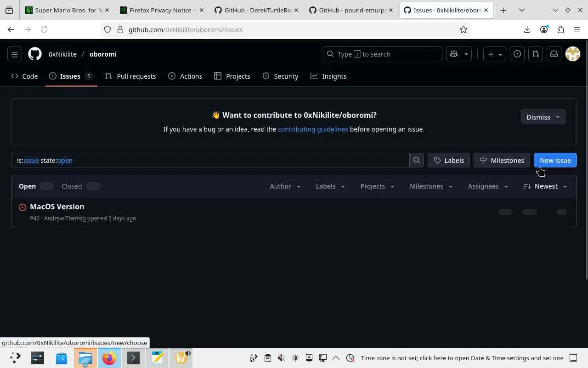Open the repository Pull requests tab

(130, 76)
